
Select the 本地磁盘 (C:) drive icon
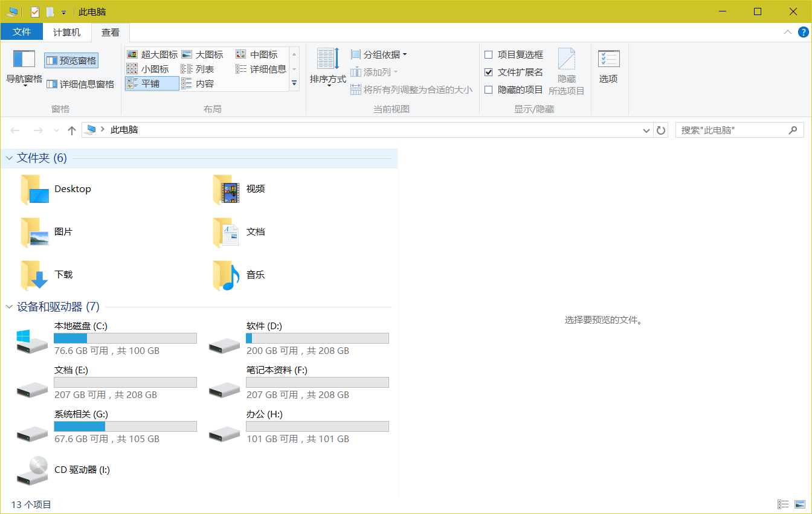(32, 341)
